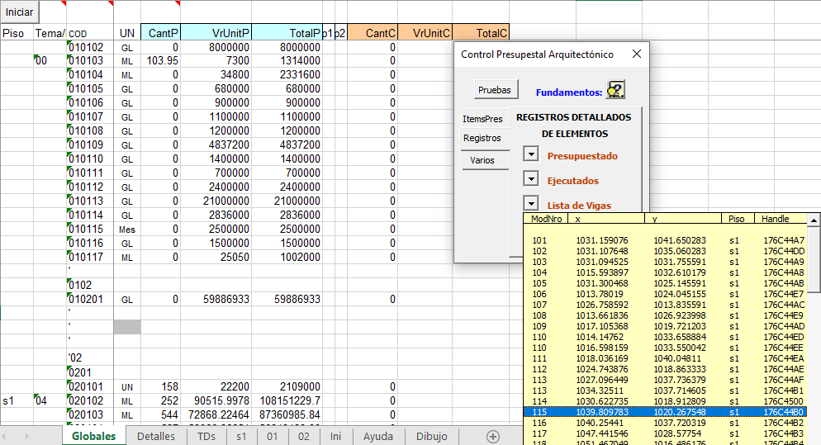Screen dimensions: 821x445
Task: Add a new sheet with plus icon
Action: (493, 436)
